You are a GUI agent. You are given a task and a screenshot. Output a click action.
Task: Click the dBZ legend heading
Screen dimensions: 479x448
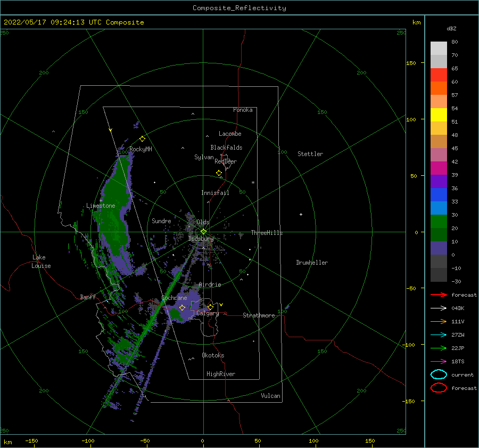[451, 28]
